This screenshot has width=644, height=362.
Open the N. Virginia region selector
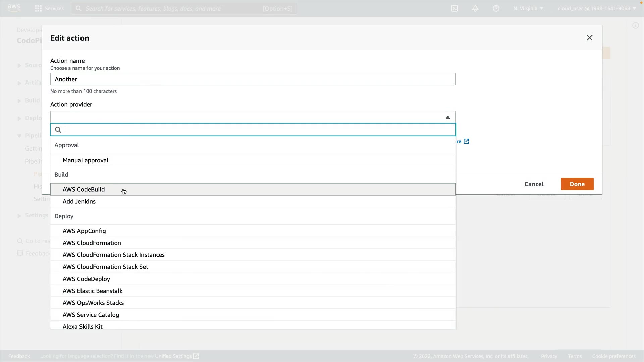(528, 8)
